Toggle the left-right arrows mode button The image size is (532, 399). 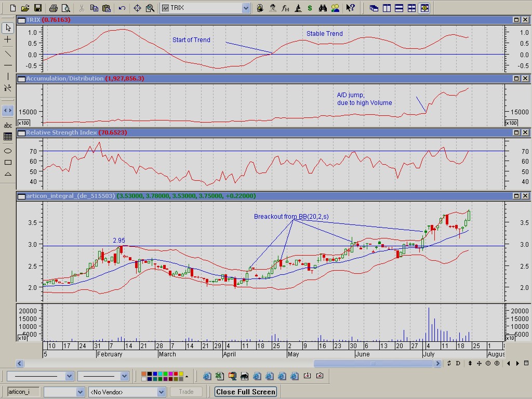coord(8,110)
